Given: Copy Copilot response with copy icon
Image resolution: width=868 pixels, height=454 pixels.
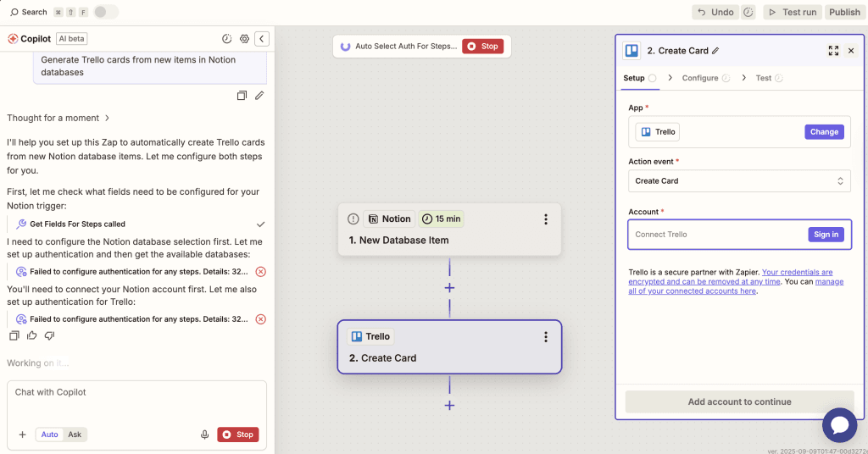Looking at the screenshot, I should pyautogui.click(x=14, y=335).
